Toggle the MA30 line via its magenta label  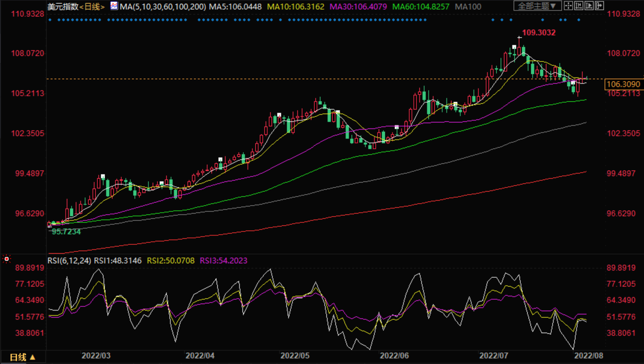[358, 7]
